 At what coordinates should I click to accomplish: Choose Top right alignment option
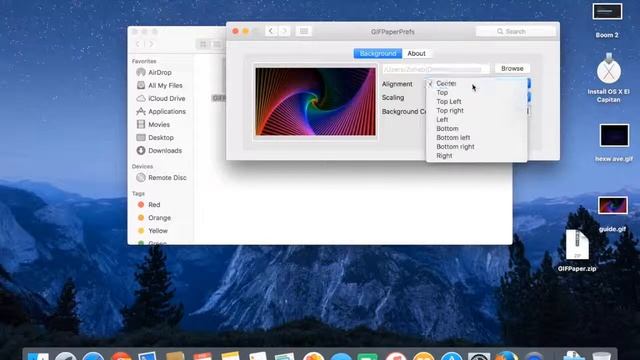coord(476,110)
